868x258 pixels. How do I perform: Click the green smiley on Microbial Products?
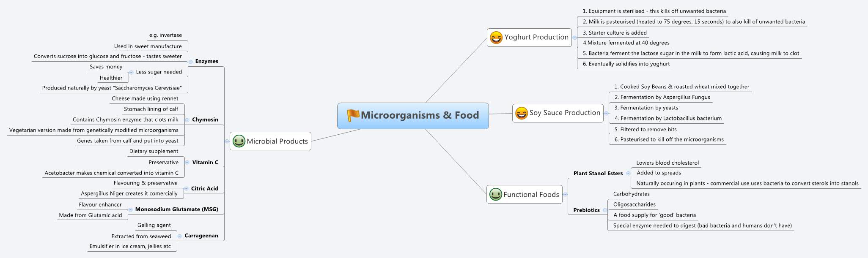239,141
